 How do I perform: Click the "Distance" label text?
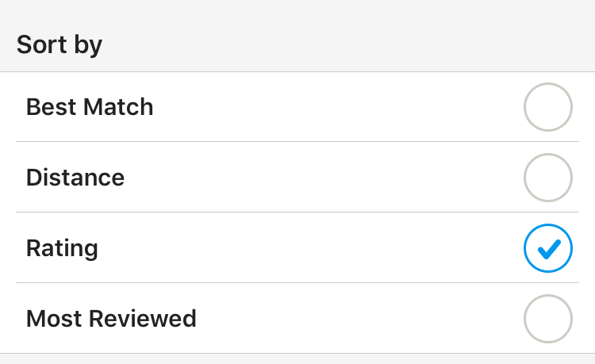pyautogui.click(x=75, y=178)
